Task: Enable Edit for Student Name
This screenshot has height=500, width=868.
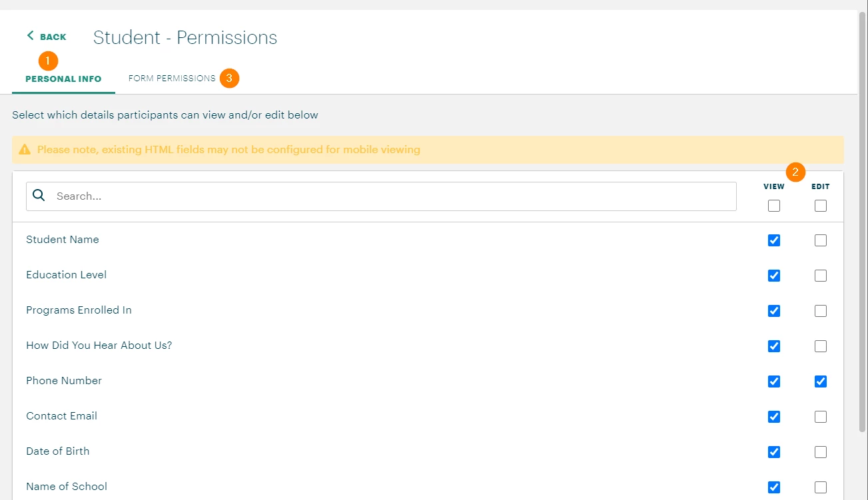Action: coord(821,240)
